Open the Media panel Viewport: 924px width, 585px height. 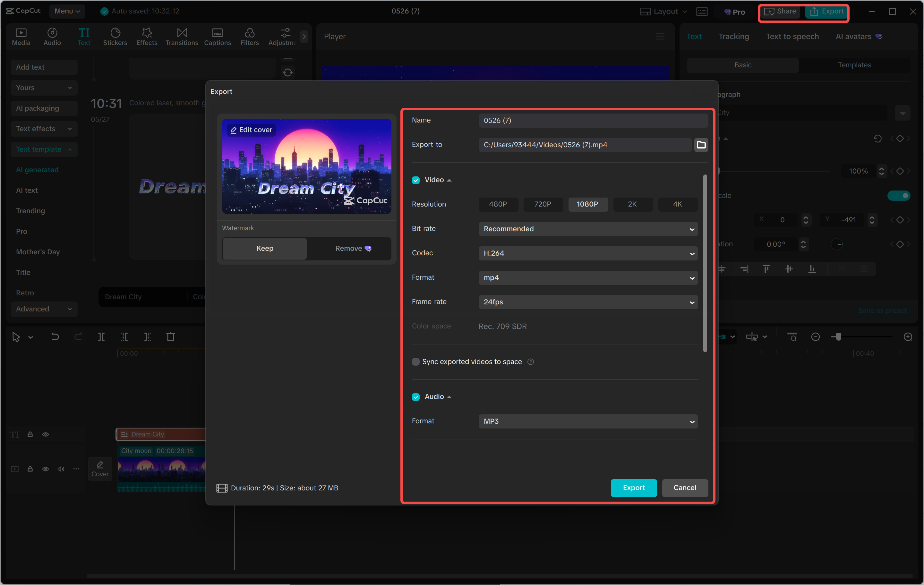21,37
